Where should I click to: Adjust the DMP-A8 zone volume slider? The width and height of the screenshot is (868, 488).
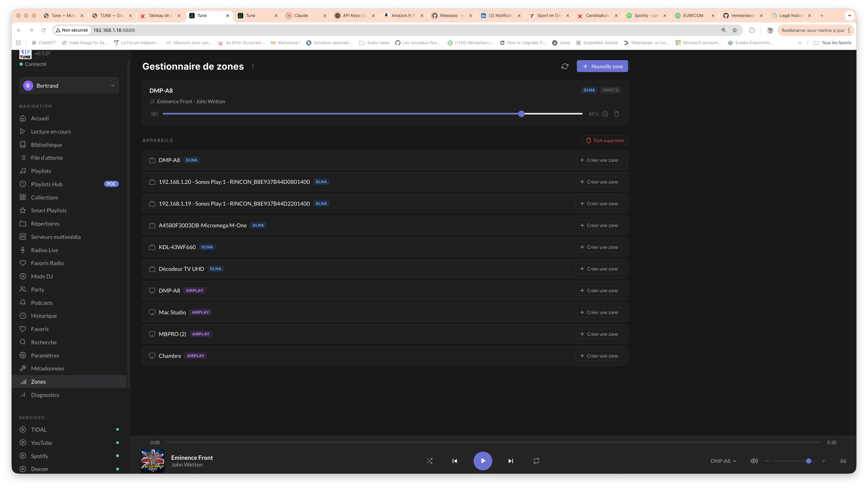click(372, 114)
